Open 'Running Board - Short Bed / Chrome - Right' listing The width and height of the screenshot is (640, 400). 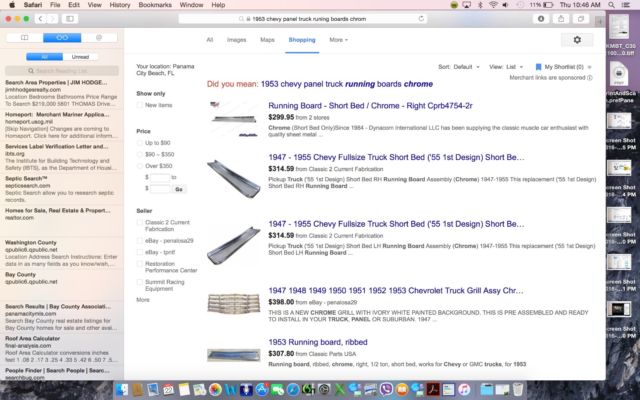(x=370, y=106)
